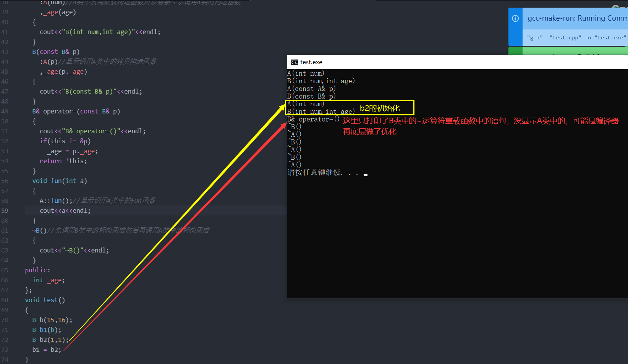Click the 'if(this != &p)' code line

click(x=65, y=141)
